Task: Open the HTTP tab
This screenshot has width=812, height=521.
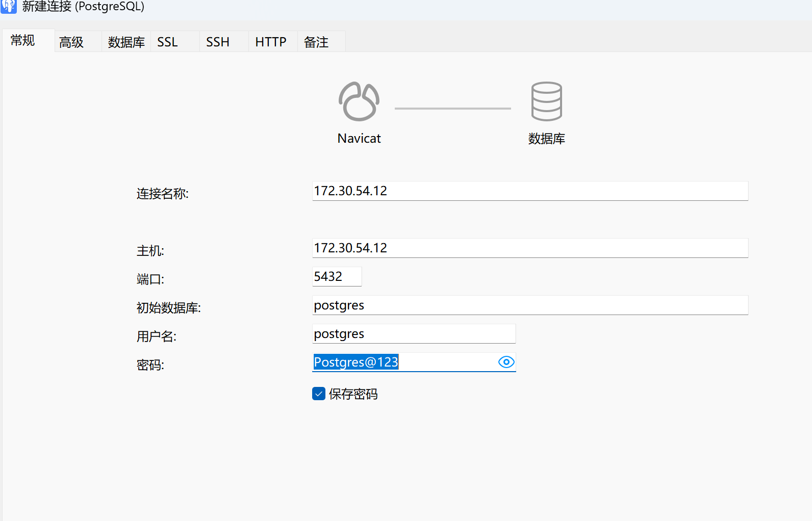Action: coord(273,42)
